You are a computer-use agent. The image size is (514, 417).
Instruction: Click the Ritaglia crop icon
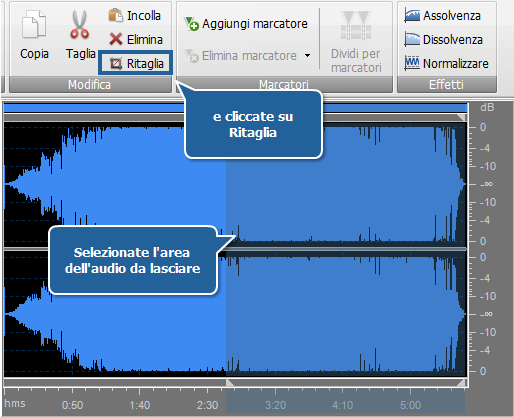(116, 63)
